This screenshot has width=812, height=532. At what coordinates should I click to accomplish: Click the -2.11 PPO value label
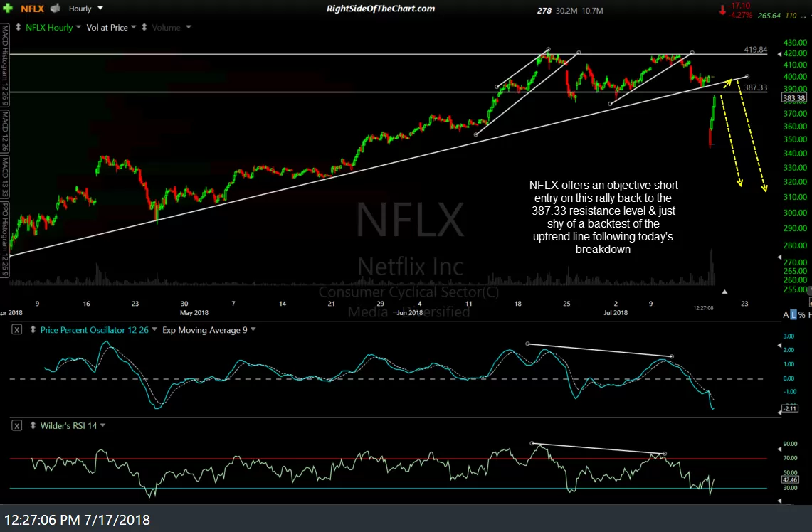click(790, 408)
